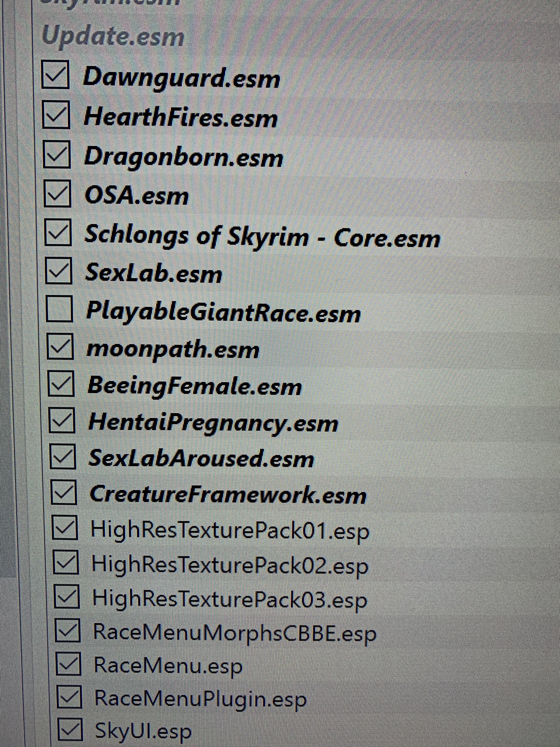Screen dimensions: 560x747
Task: Disable the BeeingFemale.esm checkbox
Action: click(x=61, y=383)
